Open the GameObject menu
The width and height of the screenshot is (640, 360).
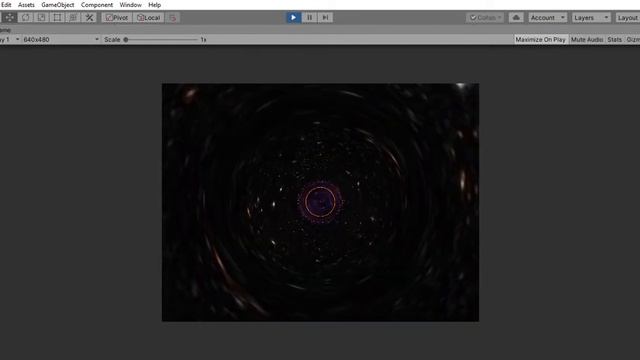tap(58, 5)
